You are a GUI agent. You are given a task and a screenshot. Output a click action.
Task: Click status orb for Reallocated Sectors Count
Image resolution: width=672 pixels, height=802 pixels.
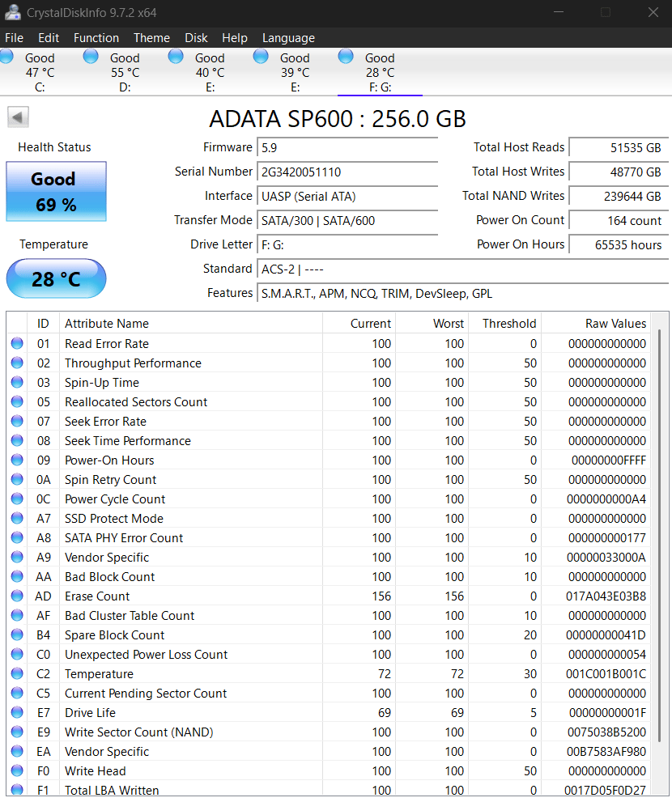pos(17,401)
